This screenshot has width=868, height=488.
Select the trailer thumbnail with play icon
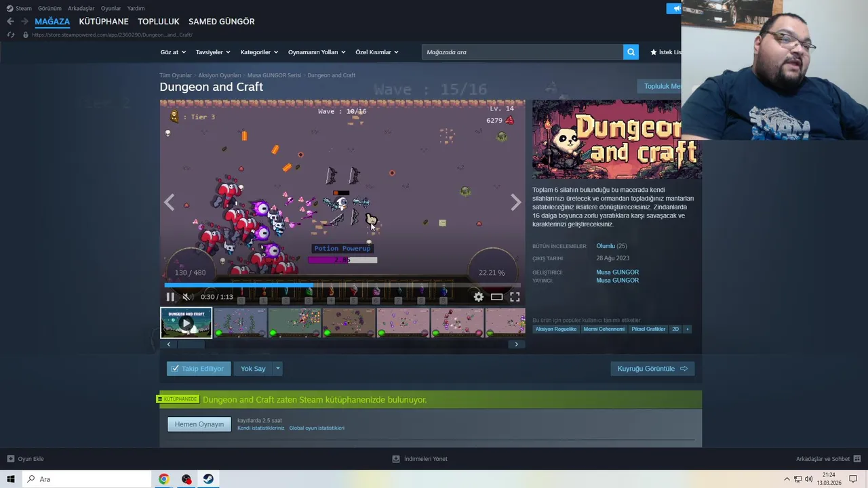coord(186,323)
